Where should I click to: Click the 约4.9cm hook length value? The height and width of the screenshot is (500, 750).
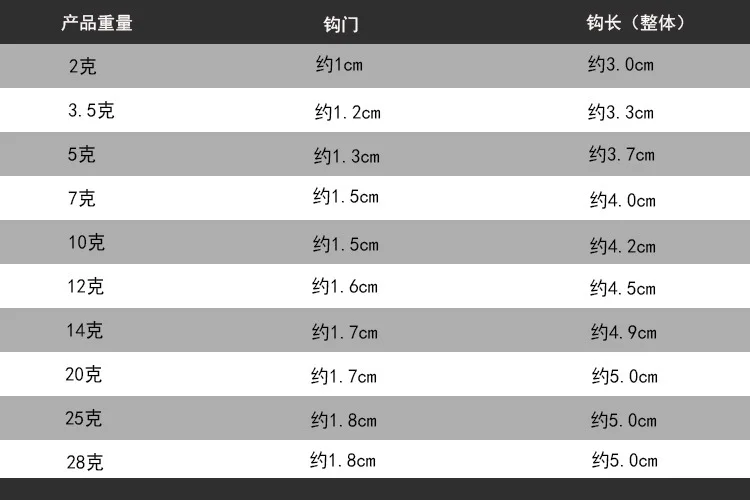click(624, 332)
